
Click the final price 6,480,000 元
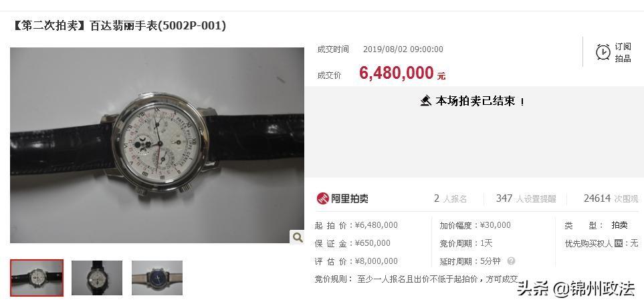(402, 73)
